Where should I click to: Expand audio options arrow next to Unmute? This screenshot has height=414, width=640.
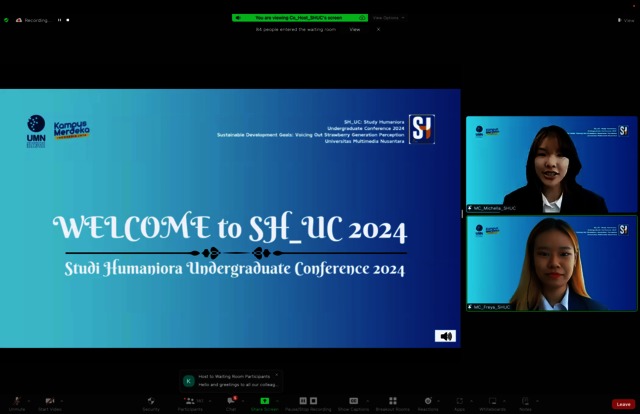tap(29, 401)
